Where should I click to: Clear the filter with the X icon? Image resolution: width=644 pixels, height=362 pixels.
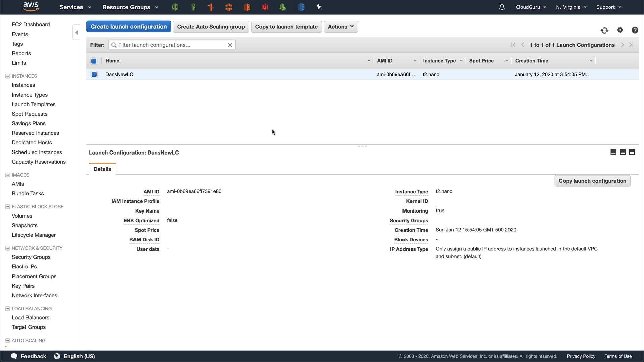coord(230,45)
